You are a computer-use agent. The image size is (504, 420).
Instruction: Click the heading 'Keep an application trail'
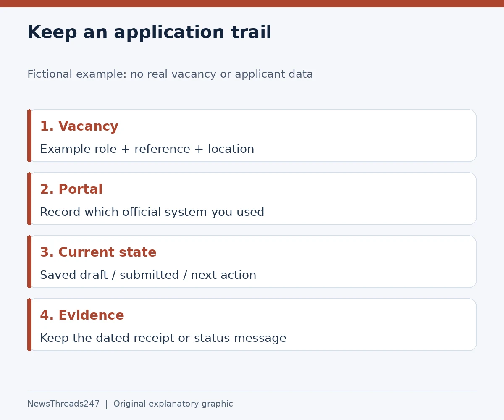[150, 33]
